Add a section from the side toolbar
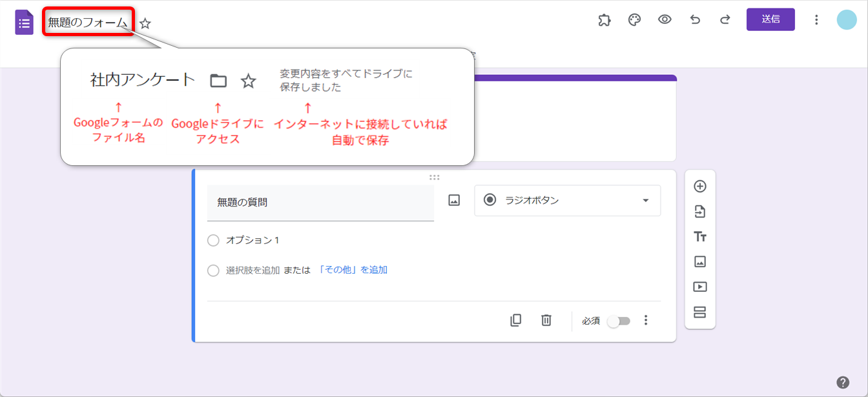Screen dimensions: 868x397 tap(699, 312)
